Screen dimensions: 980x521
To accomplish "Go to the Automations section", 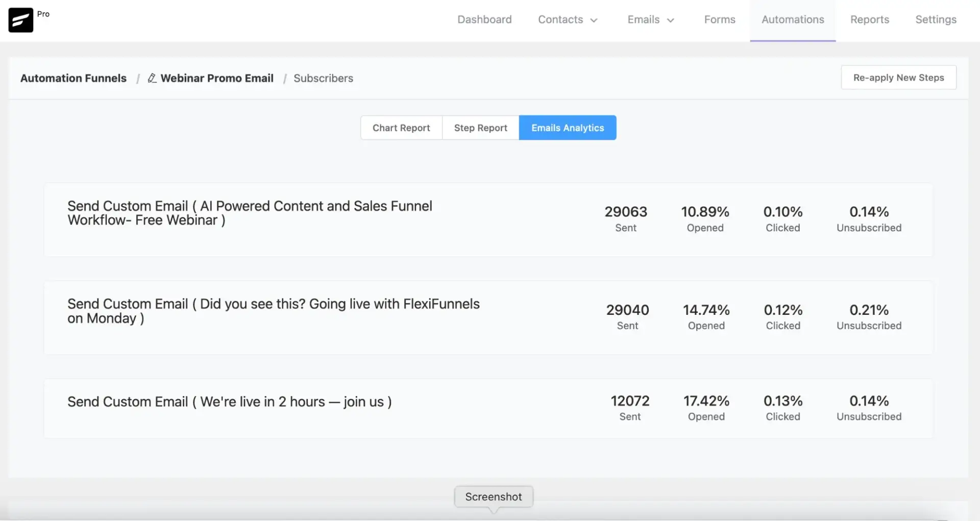I will pyautogui.click(x=792, y=19).
